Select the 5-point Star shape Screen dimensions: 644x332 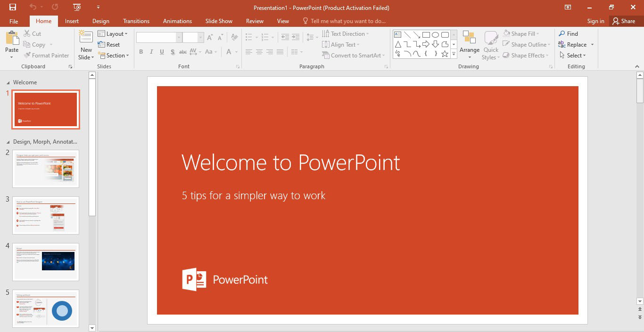point(445,54)
